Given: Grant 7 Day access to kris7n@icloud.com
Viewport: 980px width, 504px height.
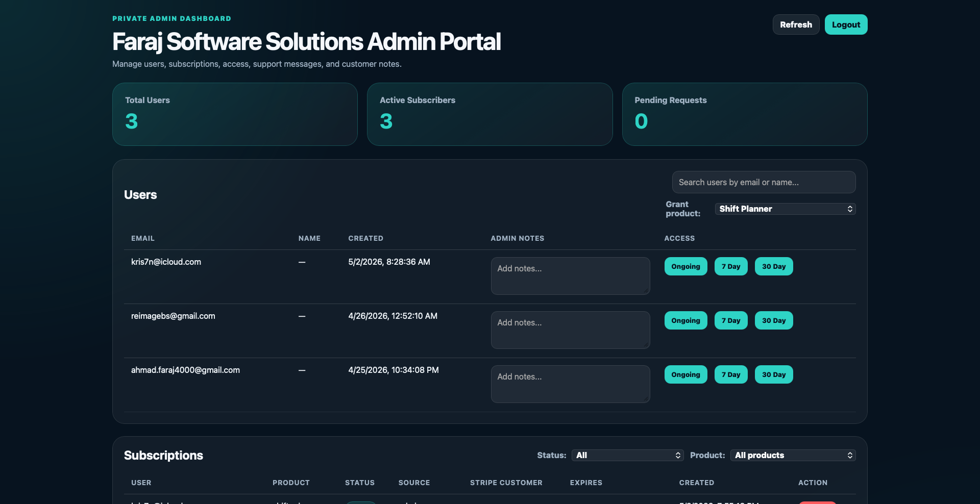Looking at the screenshot, I should [x=731, y=266].
